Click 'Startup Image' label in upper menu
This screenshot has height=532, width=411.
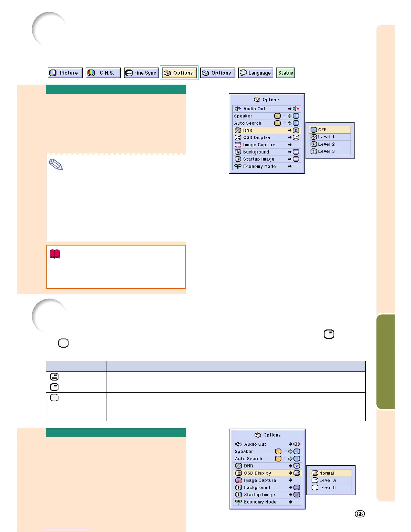click(x=259, y=159)
